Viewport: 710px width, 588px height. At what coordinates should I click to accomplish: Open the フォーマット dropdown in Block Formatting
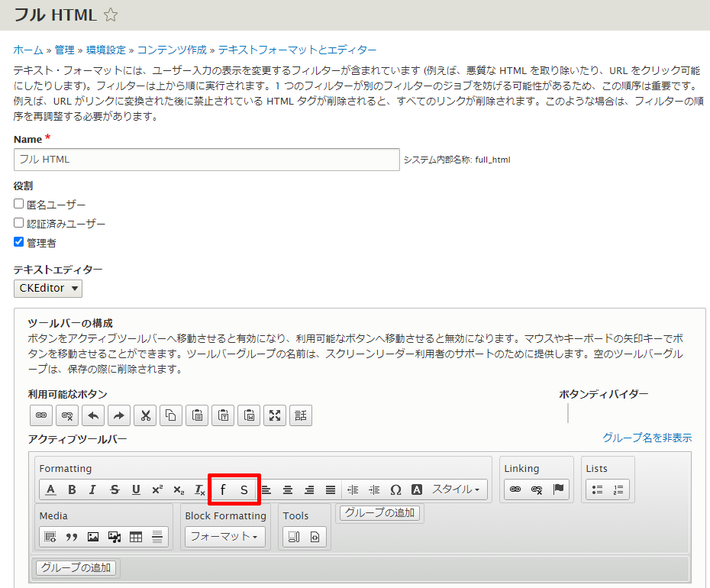tap(225, 538)
